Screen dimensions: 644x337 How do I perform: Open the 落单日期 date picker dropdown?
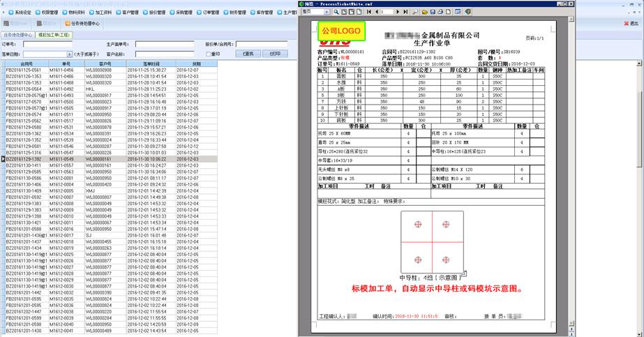(69, 54)
